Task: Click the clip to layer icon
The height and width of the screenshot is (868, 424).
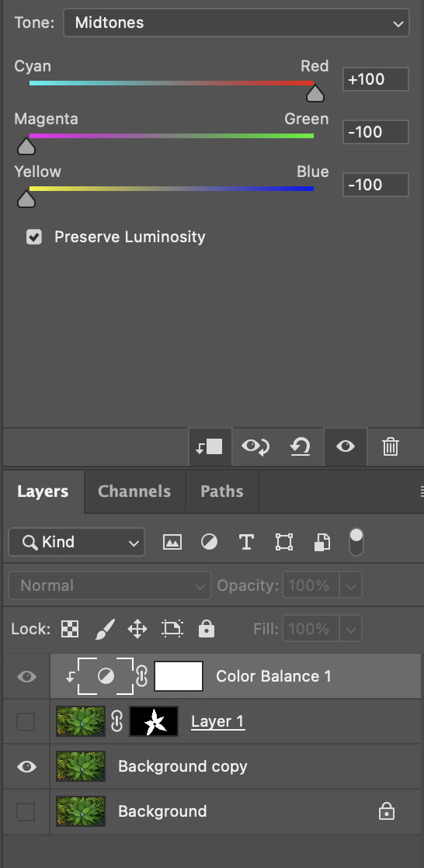Action: [210, 446]
